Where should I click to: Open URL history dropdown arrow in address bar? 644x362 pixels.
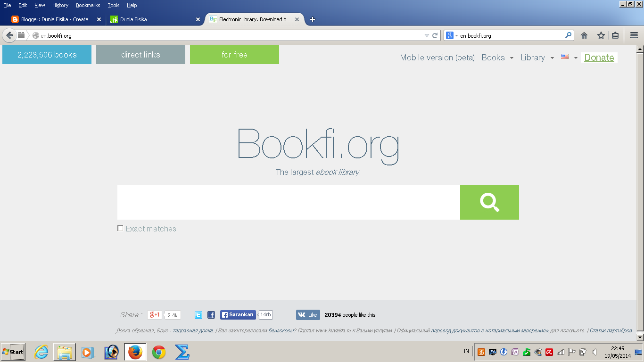point(427,35)
